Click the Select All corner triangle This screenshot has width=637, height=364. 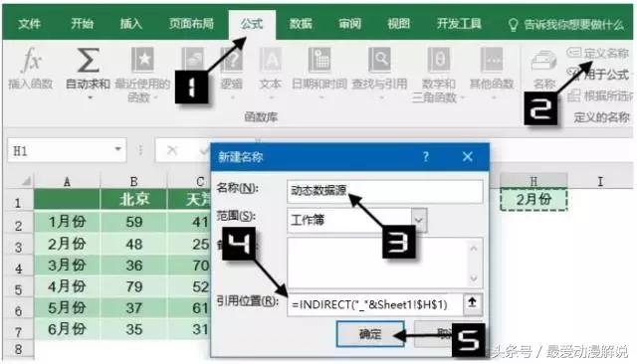click(x=26, y=181)
